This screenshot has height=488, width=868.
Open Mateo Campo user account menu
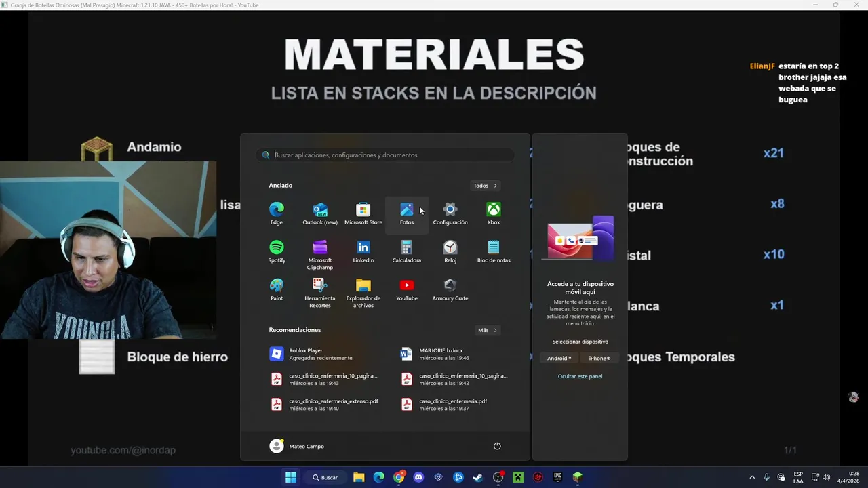pyautogui.click(x=297, y=446)
